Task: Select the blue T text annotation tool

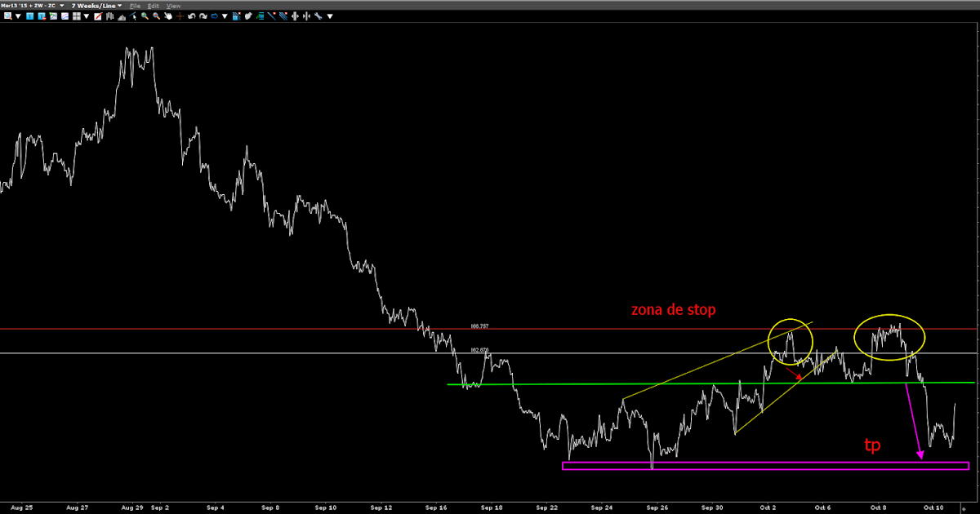Action: [29, 16]
